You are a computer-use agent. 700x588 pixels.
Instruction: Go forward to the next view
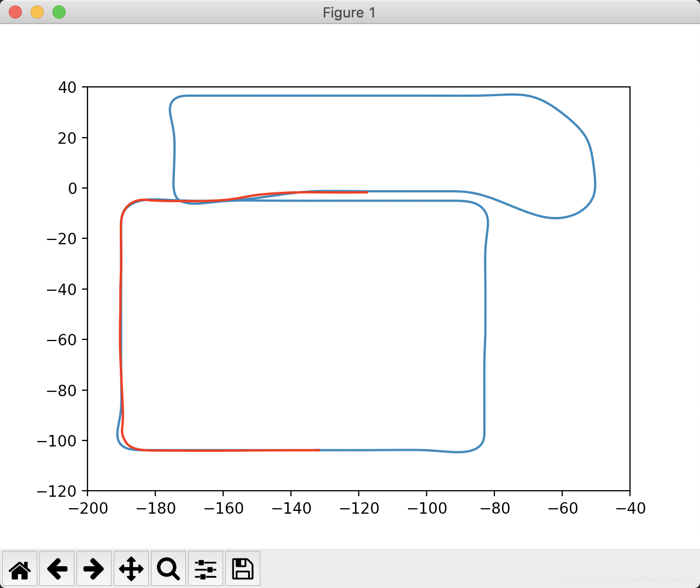point(94,569)
